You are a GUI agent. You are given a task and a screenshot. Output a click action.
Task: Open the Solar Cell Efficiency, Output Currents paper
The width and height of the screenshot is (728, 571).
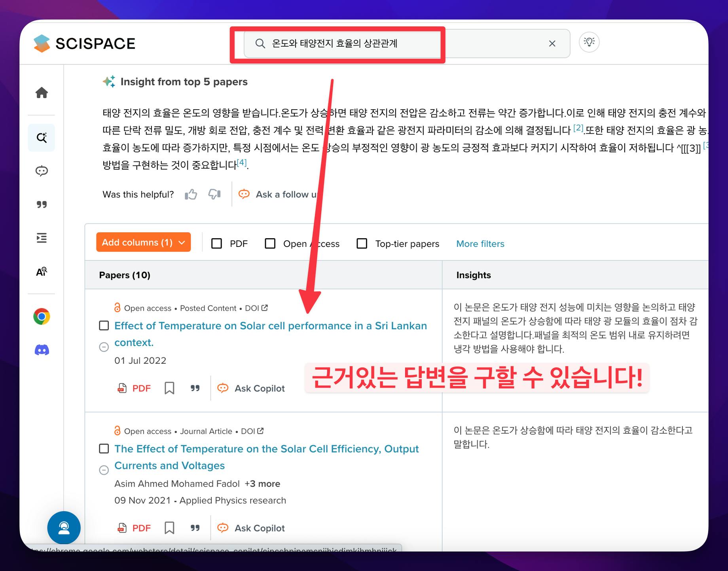[x=267, y=457]
